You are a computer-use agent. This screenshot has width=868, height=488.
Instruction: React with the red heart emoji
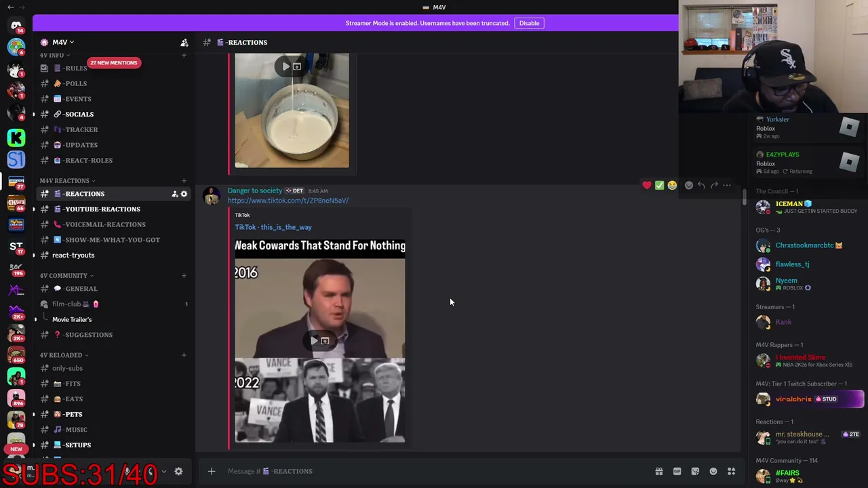pos(647,185)
